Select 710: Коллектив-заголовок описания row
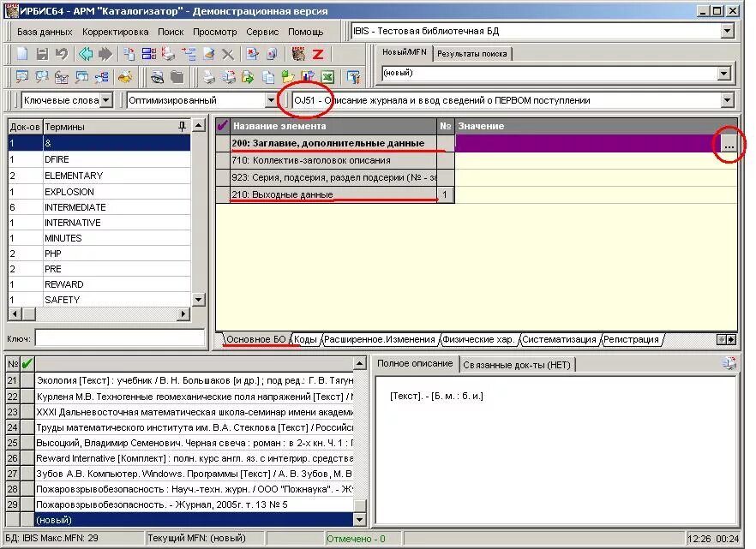The height and width of the screenshot is (549, 756). point(334,160)
